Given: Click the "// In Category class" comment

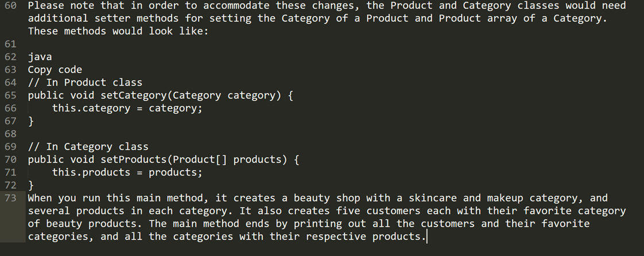Looking at the screenshot, I should coord(88,146).
